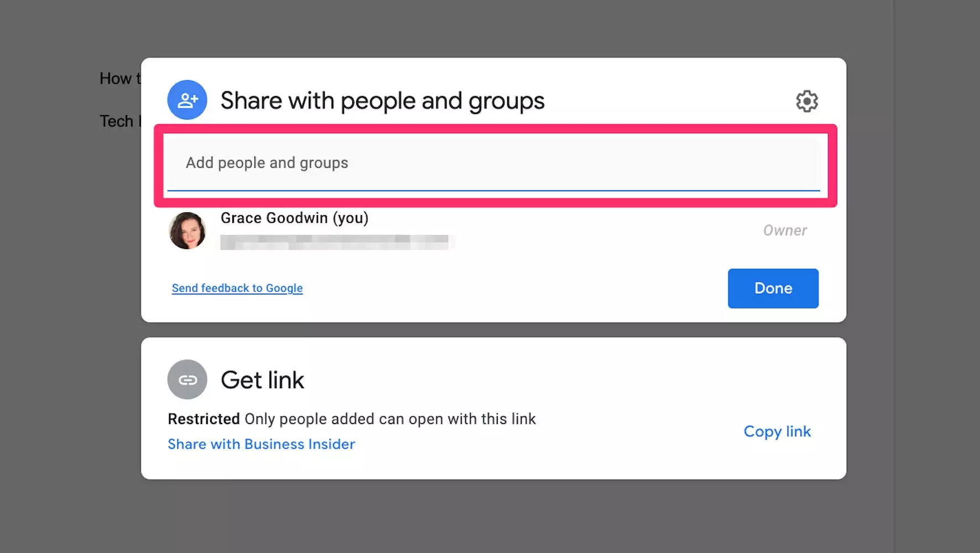Click the blue add-person share icon
Screen dimensions: 980x553
point(187,100)
